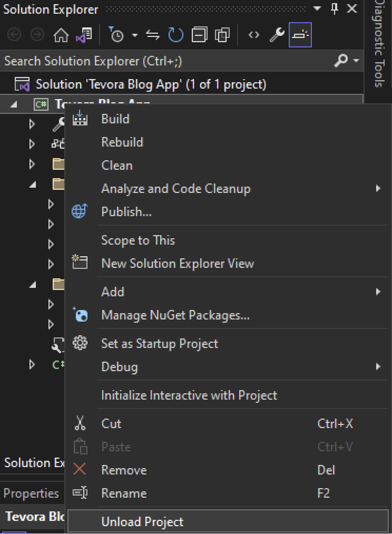This screenshot has width=392, height=534.
Task: Open the search options dropdown beside magnifier
Action: pos(356,61)
